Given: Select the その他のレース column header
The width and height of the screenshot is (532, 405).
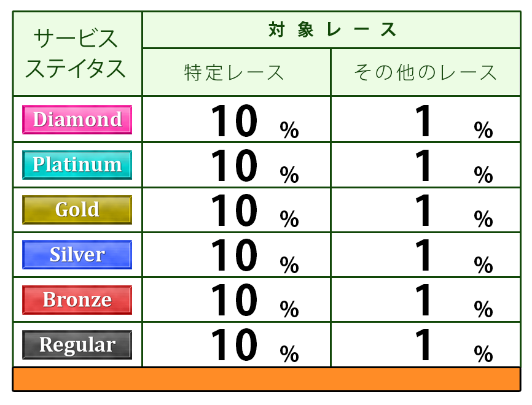Looking at the screenshot, I should tap(425, 72).
